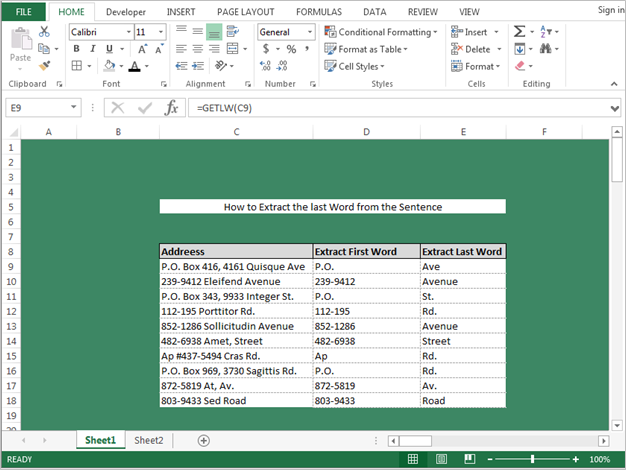
Task: Toggle Bold formatting
Action: [x=76, y=49]
